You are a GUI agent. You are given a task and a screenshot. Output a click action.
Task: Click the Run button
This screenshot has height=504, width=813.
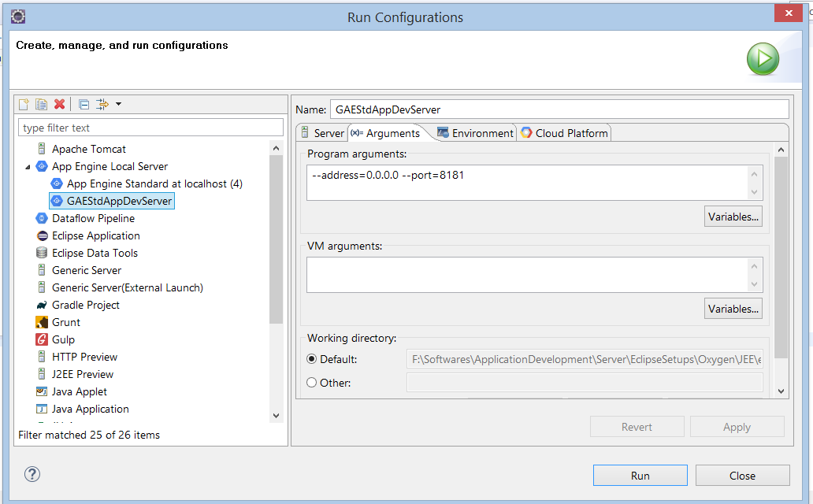(640, 476)
